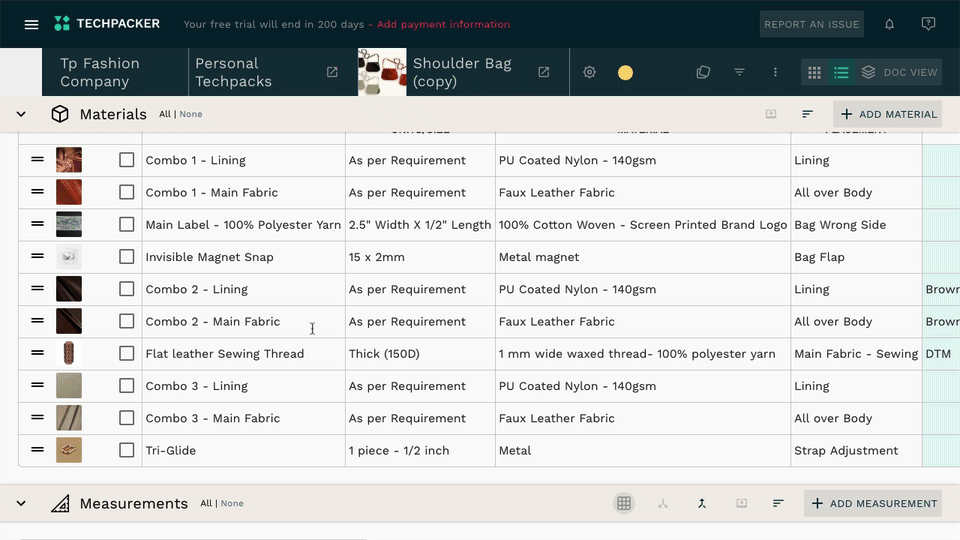Viewport: 960px width, 540px height.
Task: Open Shoulder Bag (copy) tab
Action: (x=463, y=72)
